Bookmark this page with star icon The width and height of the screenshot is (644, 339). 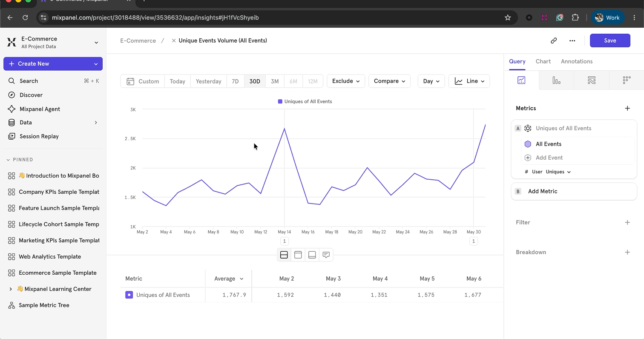coord(508,17)
